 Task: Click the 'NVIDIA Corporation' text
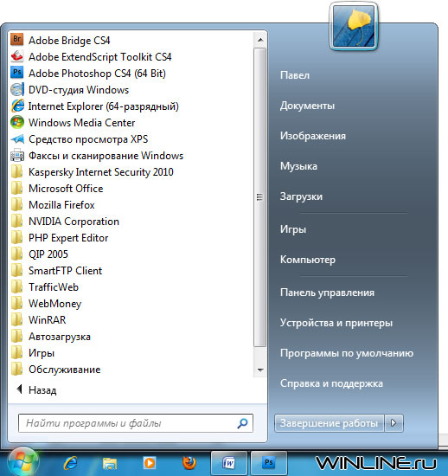coord(74,222)
